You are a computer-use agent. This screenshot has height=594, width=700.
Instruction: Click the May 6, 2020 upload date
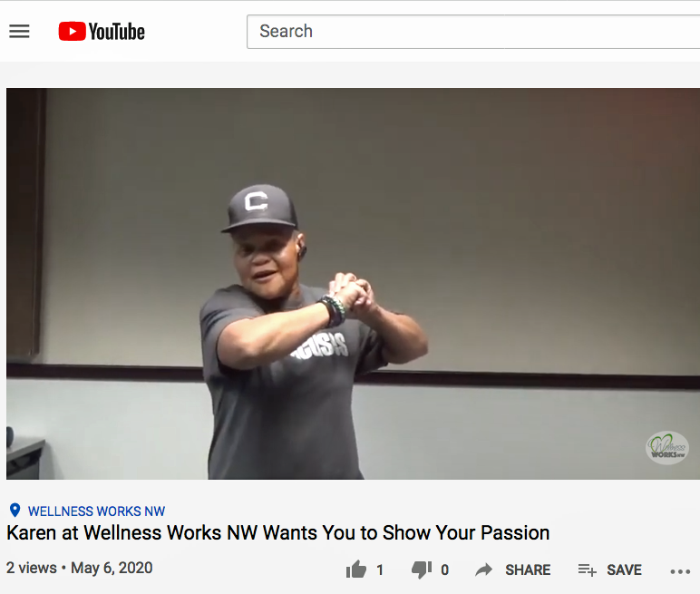(112, 568)
